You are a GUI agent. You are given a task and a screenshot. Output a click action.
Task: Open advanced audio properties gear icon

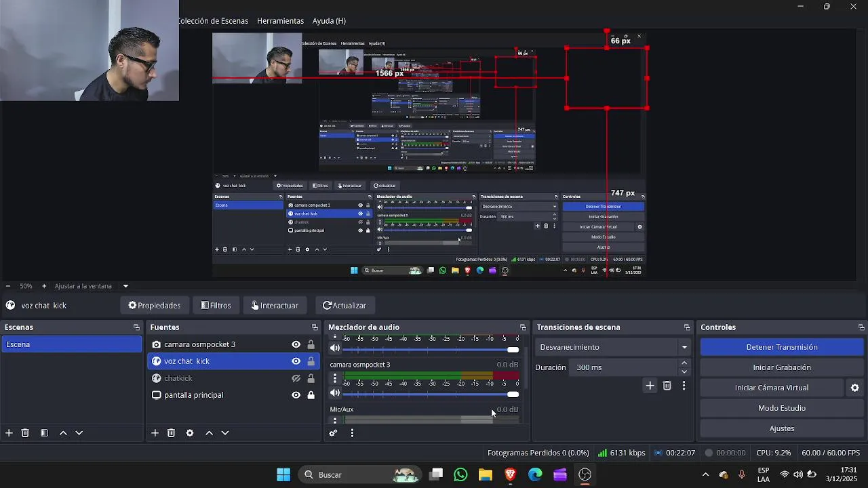[x=333, y=432]
